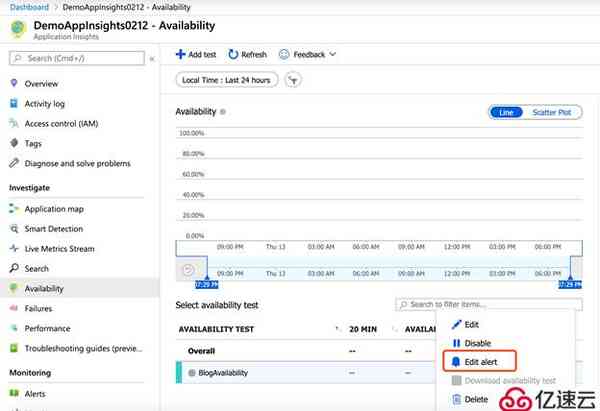This screenshot has width=600, height=411.
Task: Focus the Search to filter items field
Action: 489,305
